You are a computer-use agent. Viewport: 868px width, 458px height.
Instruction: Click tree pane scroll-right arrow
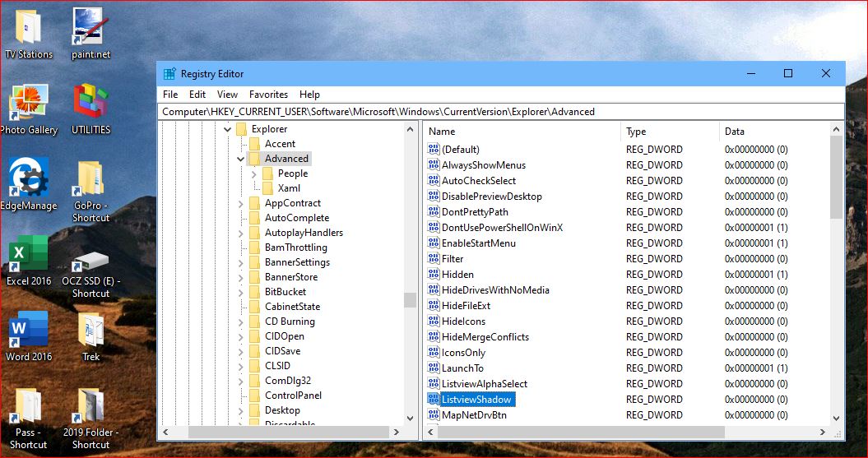396,432
